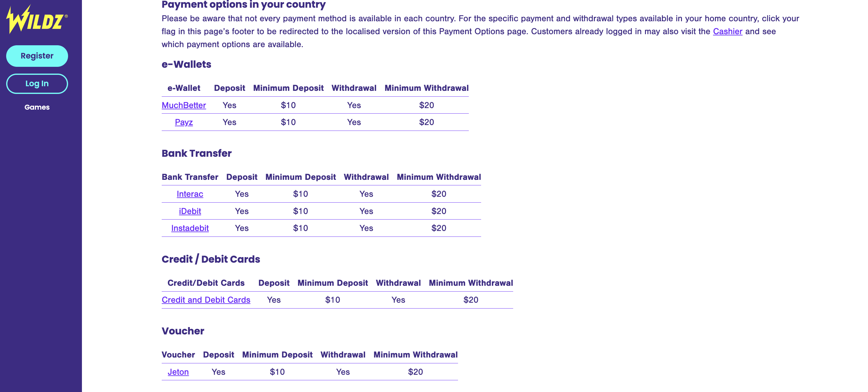Click the Voucher section heading
The width and height of the screenshot is (868, 392).
(x=183, y=331)
